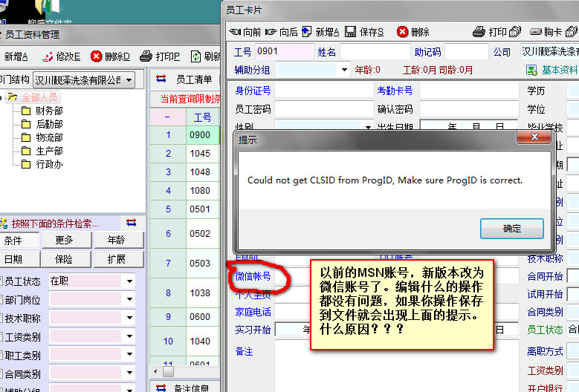Click the 打印 printer icon in employee card
Screen dimensions: 579x392
(x=479, y=32)
